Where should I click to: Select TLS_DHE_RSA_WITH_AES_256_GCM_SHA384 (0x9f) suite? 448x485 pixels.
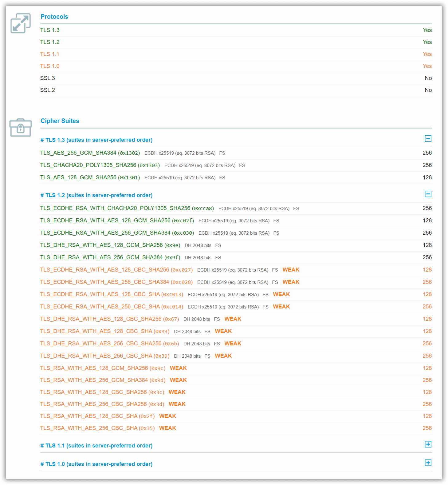pos(110,257)
